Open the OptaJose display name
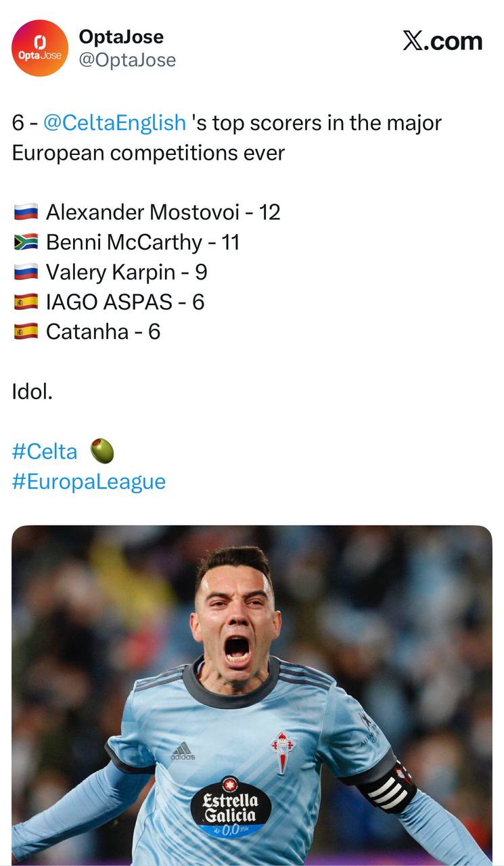Screen dimensions: 504x866 click(x=121, y=37)
